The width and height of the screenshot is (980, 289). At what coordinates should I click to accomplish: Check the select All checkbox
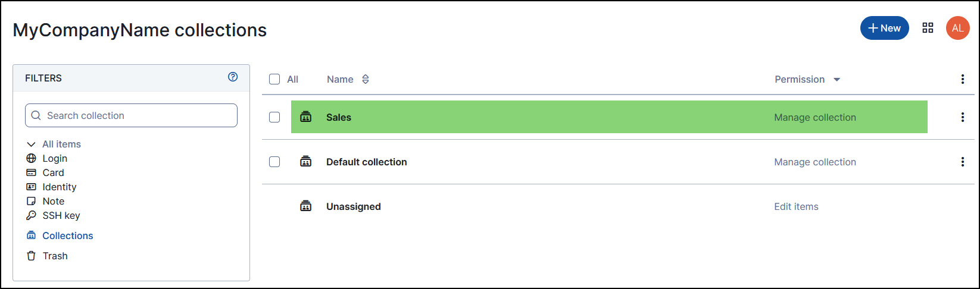pyautogui.click(x=274, y=79)
